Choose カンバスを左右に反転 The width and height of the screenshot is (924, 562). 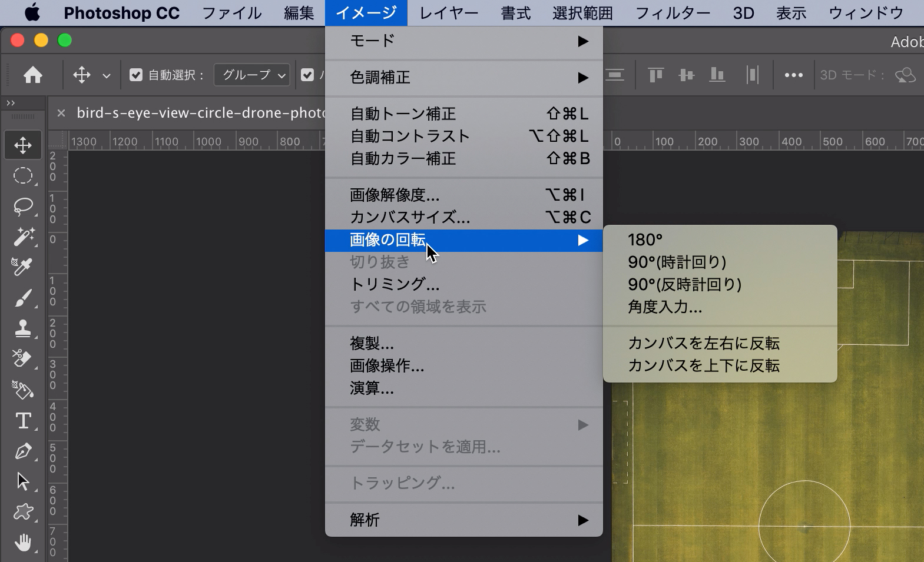(720, 343)
